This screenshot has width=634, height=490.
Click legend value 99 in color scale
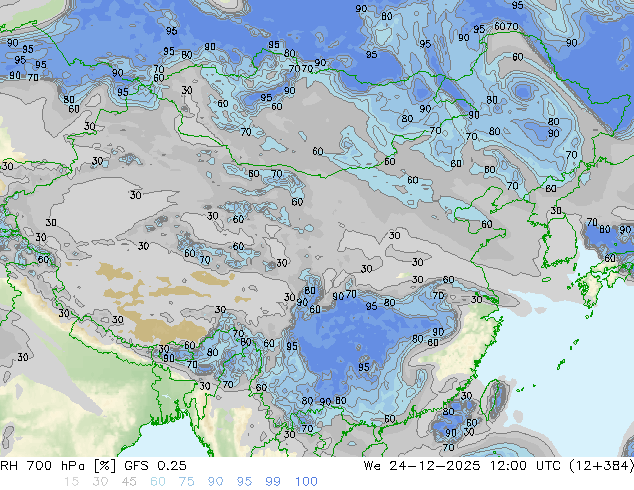pos(273,482)
